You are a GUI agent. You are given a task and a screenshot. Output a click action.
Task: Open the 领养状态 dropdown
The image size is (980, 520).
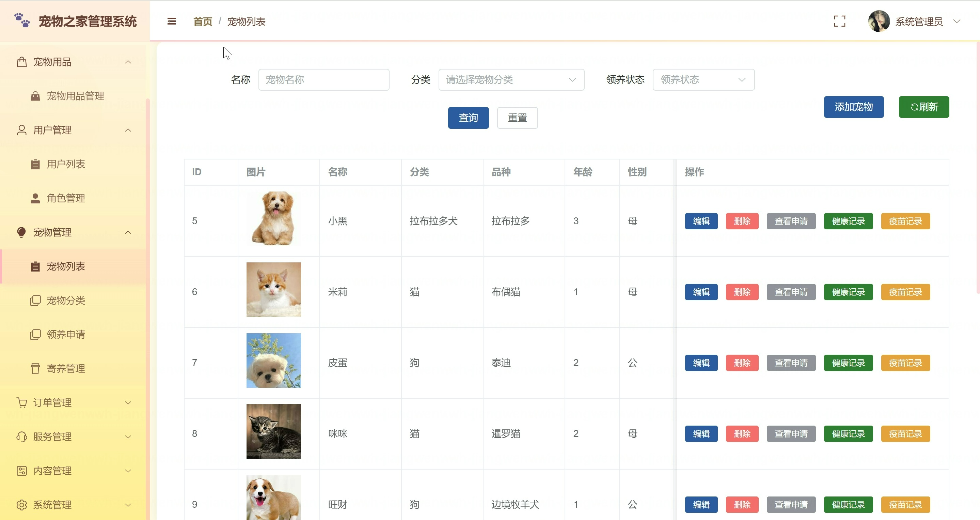coord(703,79)
